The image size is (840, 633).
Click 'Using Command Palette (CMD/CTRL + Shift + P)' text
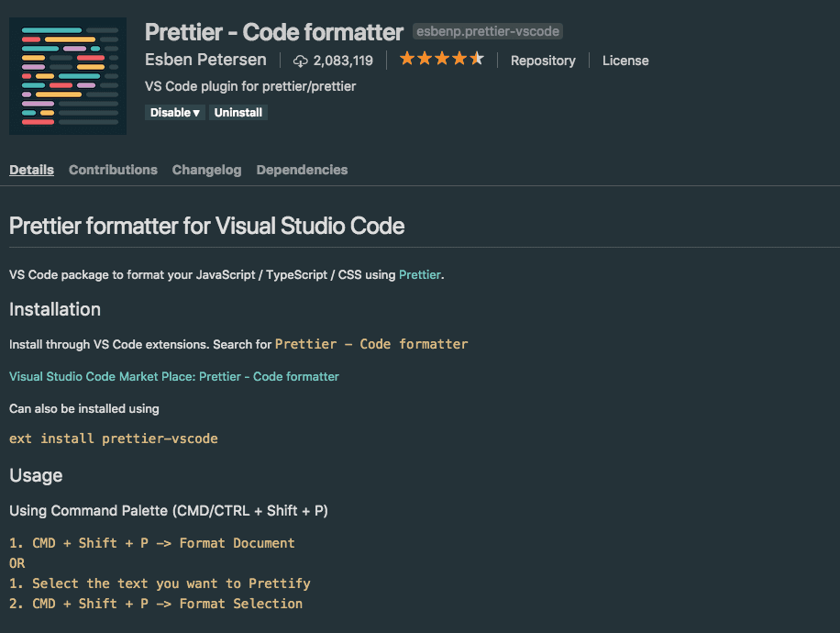[x=168, y=510]
